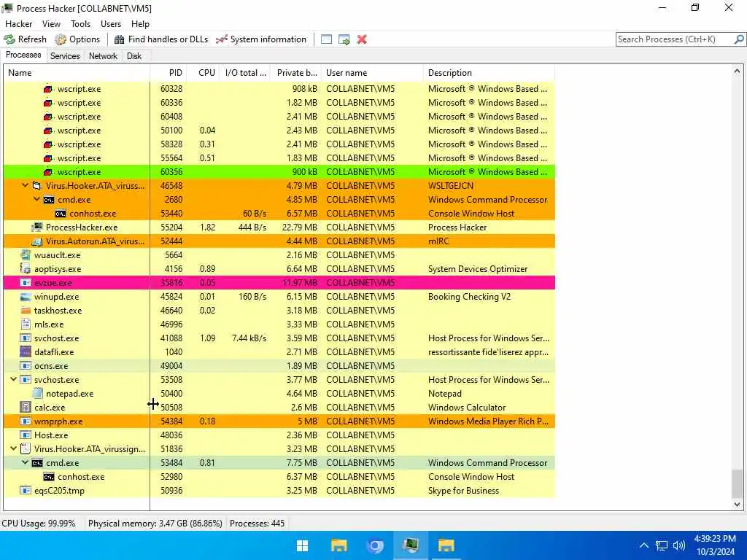Open the Users menu

(x=111, y=24)
